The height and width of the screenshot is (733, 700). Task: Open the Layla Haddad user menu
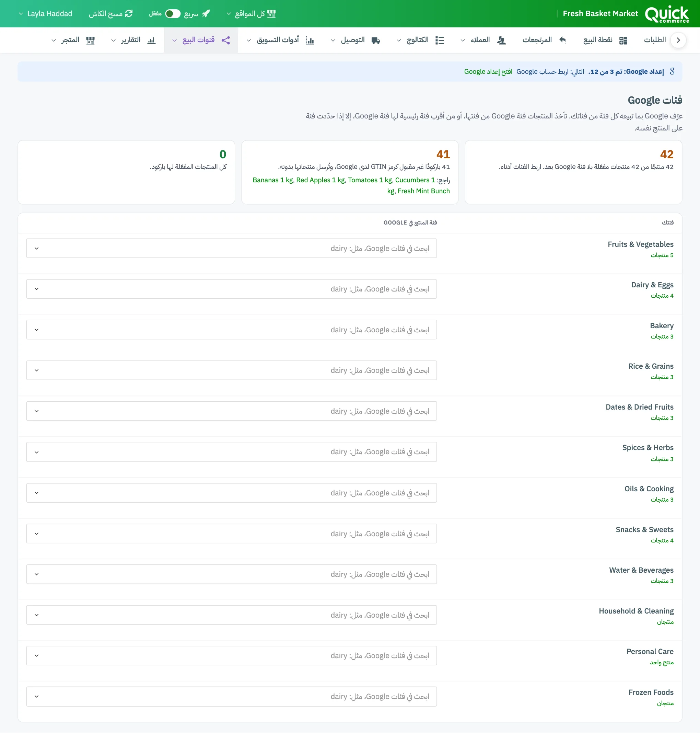pos(46,14)
